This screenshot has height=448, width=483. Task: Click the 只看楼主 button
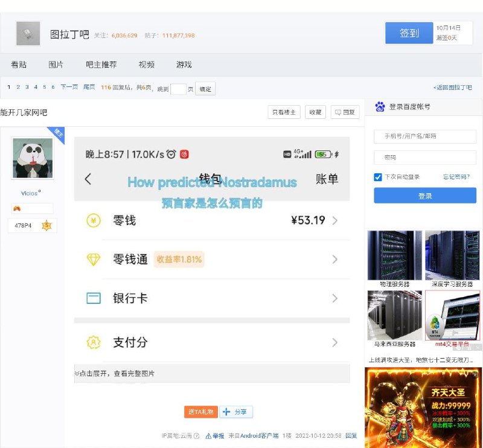click(284, 112)
